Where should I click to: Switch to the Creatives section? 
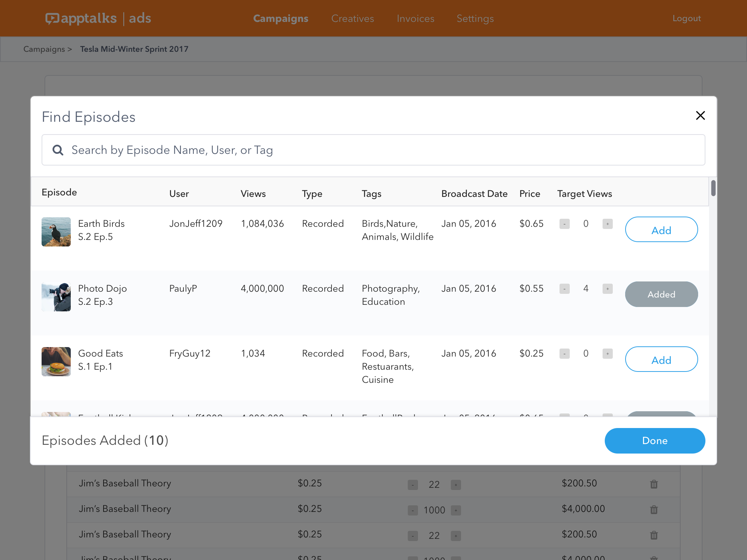point(352,18)
